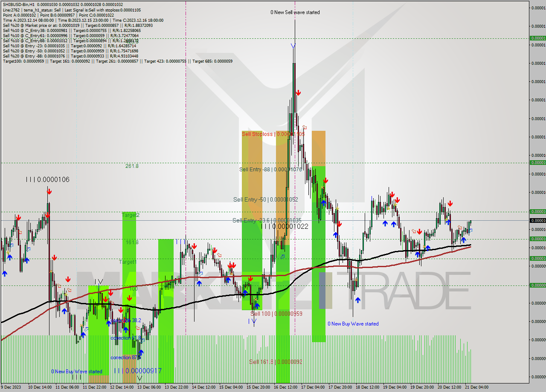Click the '14 Dec 12:00' time axis label

pyautogui.click(x=204, y=387)
